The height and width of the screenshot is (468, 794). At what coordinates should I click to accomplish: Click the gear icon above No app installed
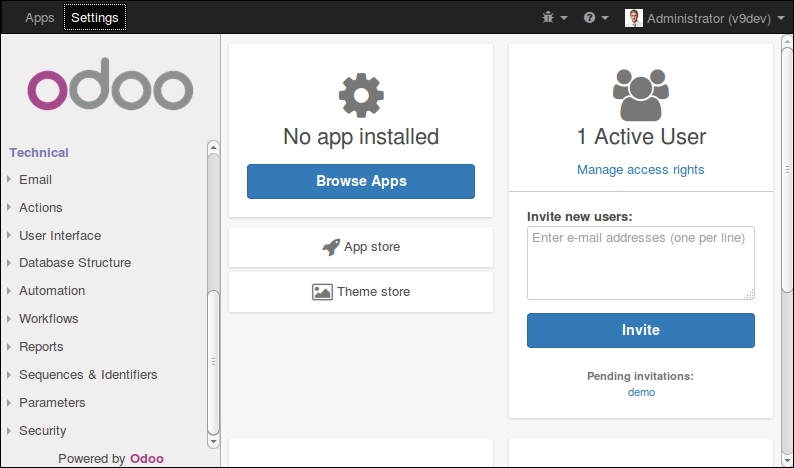361,95
